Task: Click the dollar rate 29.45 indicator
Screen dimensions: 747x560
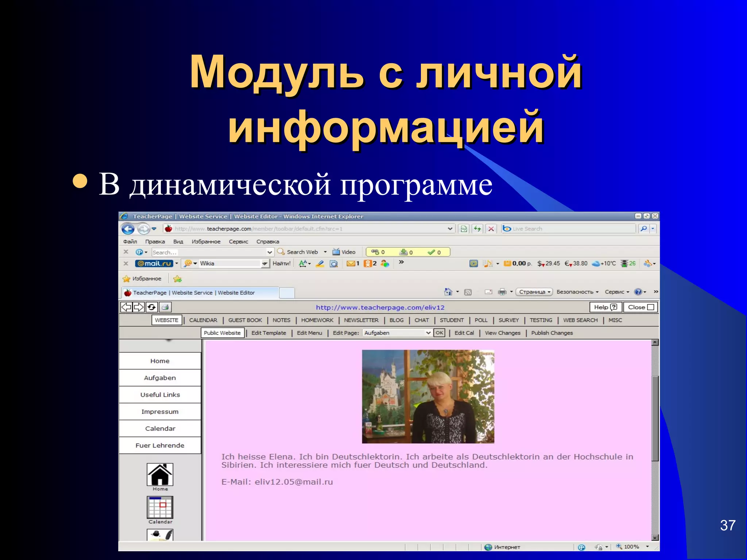Action: click(548, 263)
